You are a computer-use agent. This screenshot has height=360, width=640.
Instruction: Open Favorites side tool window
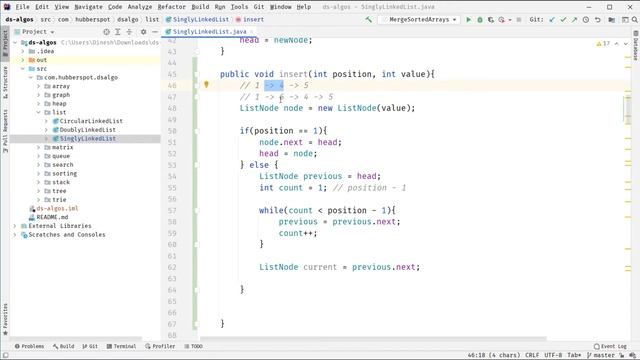click(x=5, y=319)
